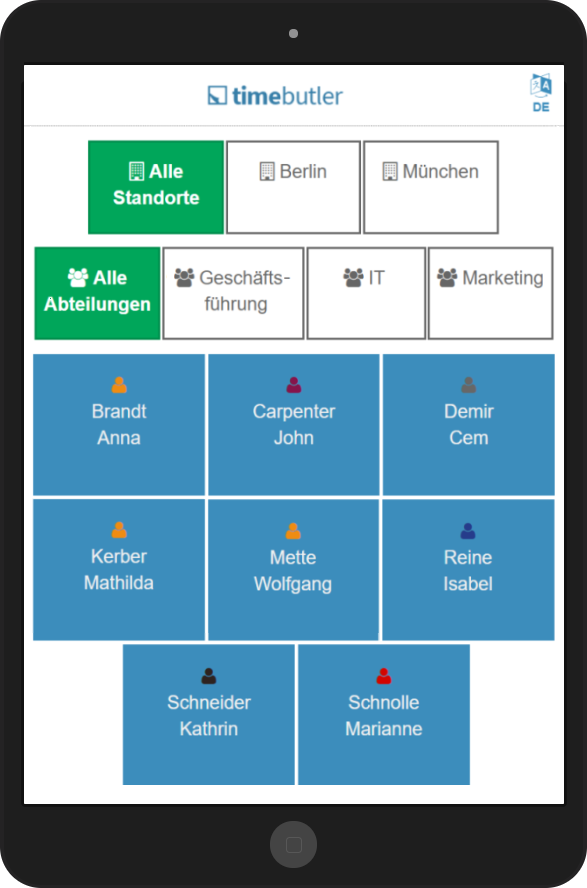Click the tablet home button
The width and height of the screenshot is (587, 888).
pyautogui.click(x=293, y=844)
